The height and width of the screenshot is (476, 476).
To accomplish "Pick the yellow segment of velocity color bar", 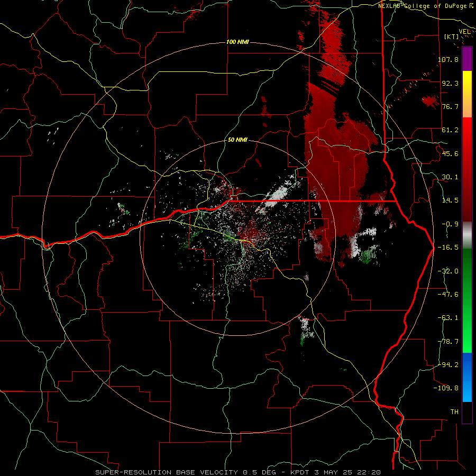I will 467,82.
